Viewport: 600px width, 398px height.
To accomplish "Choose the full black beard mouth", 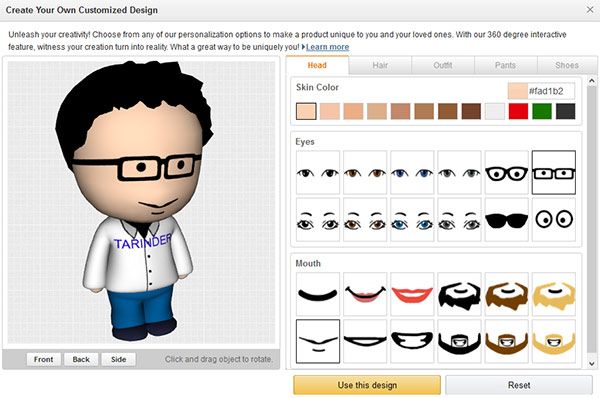I will tap(459, 294).
